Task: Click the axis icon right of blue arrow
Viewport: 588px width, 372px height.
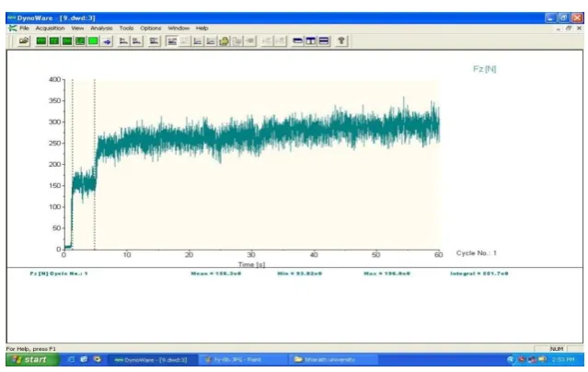Action: click(123, 41)
